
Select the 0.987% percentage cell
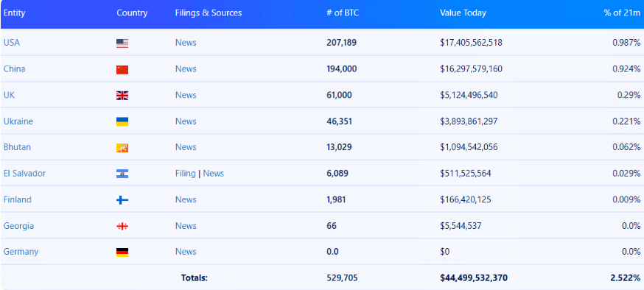tap(626, 42)
